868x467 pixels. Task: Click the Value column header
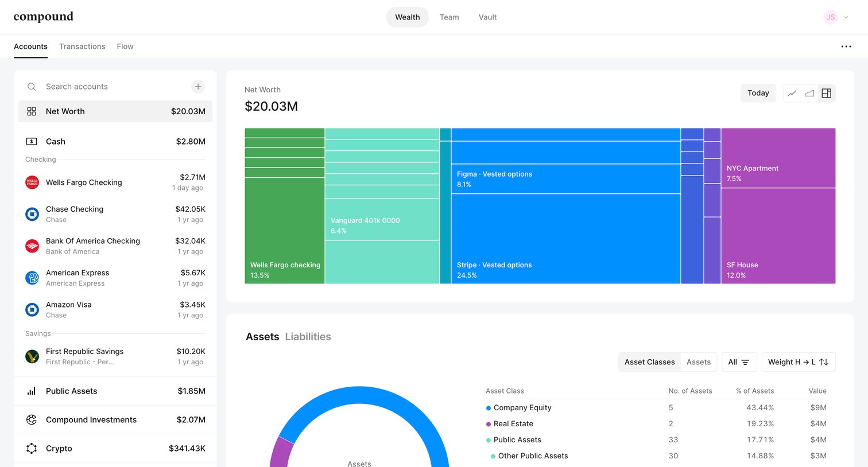[817, 391]
